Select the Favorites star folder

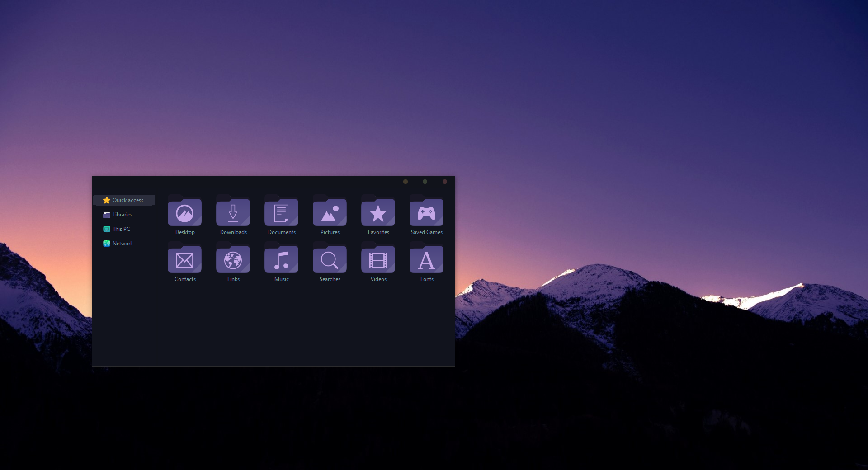tap(378, 212)
